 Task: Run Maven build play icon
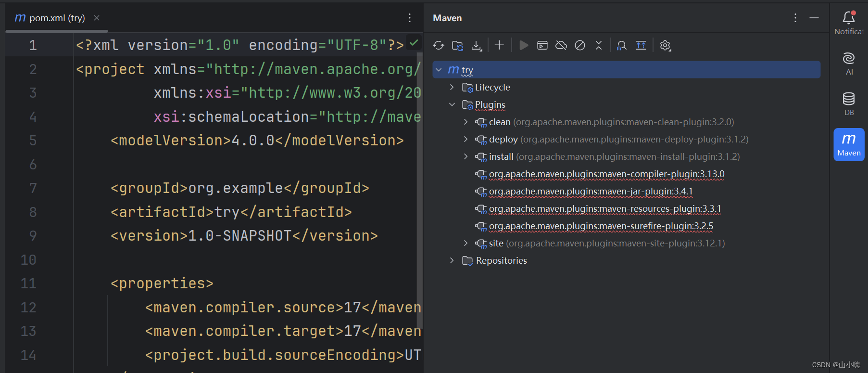524,45
